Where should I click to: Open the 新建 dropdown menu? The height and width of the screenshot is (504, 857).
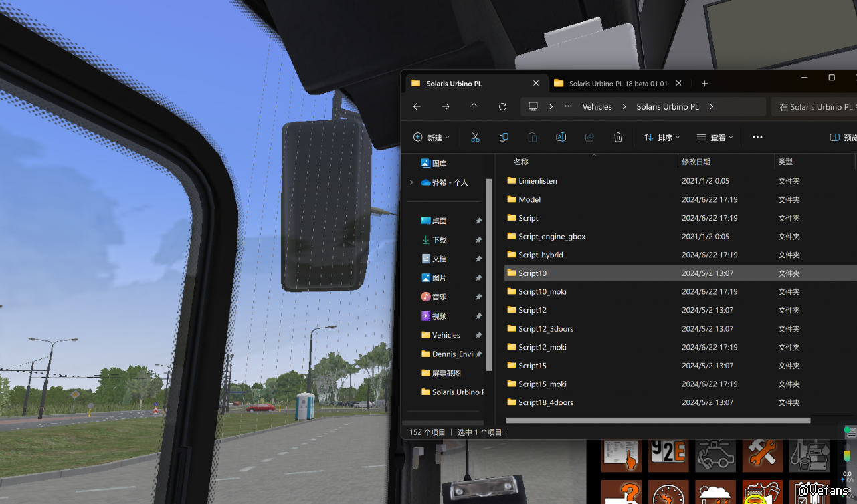[432, 138]
